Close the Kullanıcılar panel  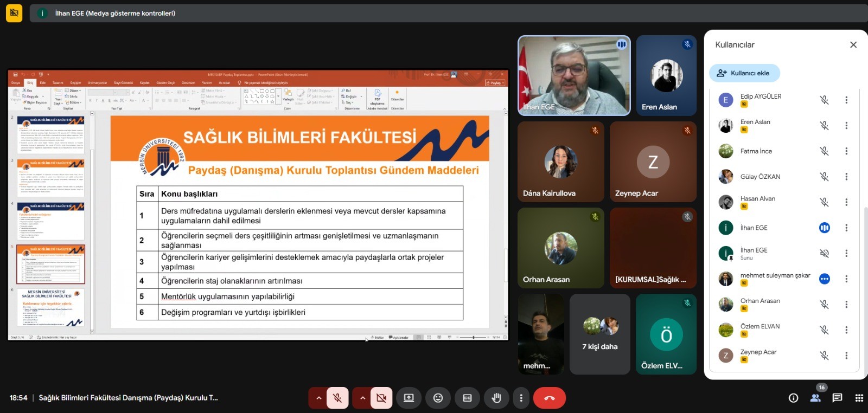click(x=853, y=45)
